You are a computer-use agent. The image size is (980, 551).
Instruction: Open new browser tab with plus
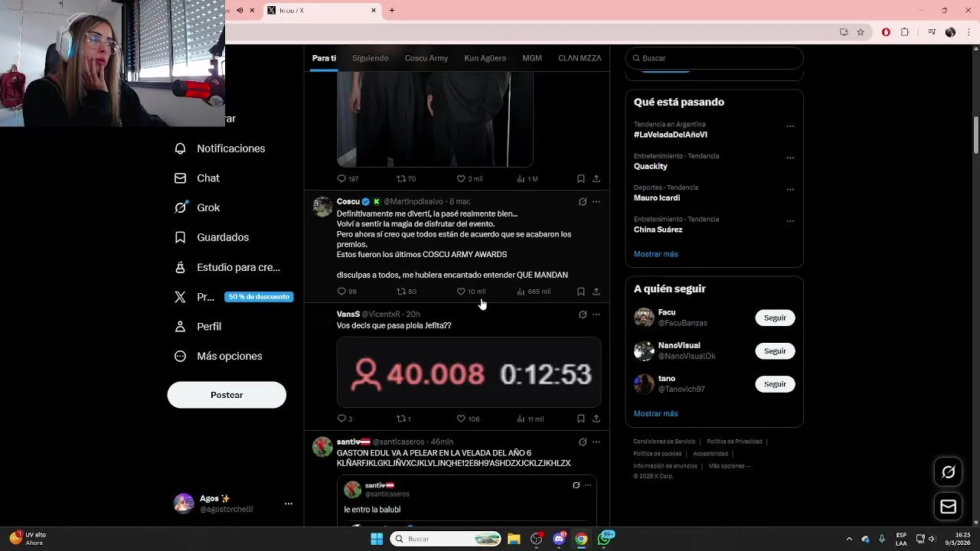tap(392, 10)
